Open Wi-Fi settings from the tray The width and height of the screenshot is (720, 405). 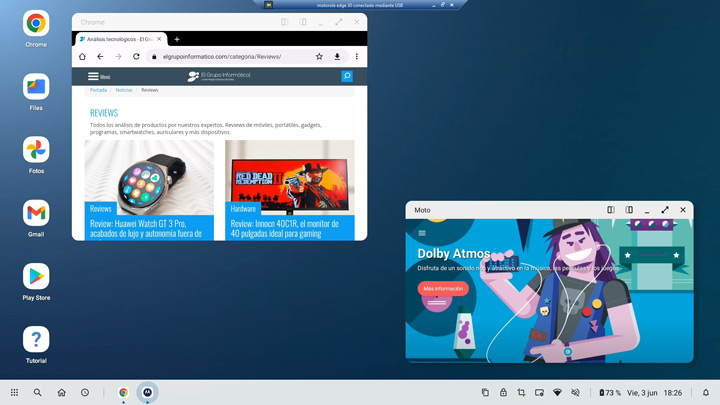pyautogui.click(x=557, y=393)
